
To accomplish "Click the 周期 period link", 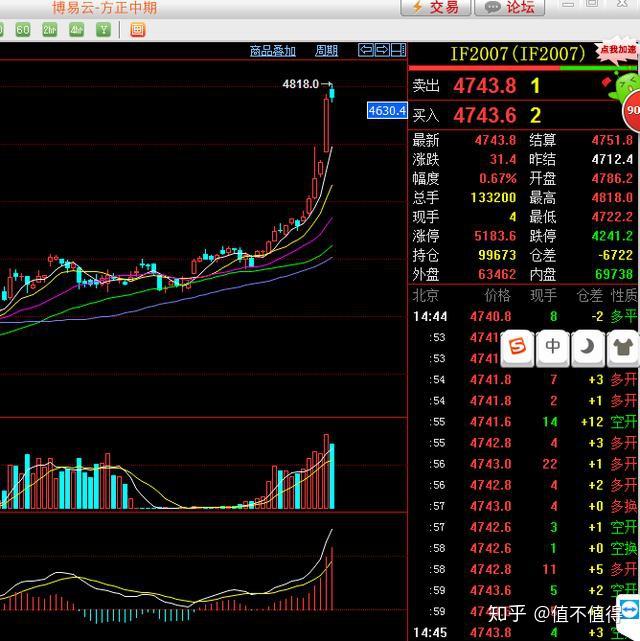I will [x=326, y=51].
